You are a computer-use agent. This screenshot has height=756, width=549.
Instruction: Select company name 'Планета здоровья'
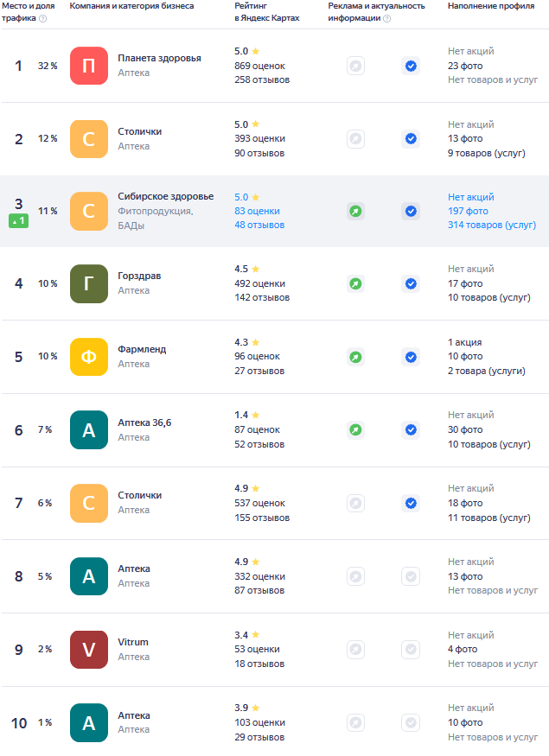pos(160,59)
